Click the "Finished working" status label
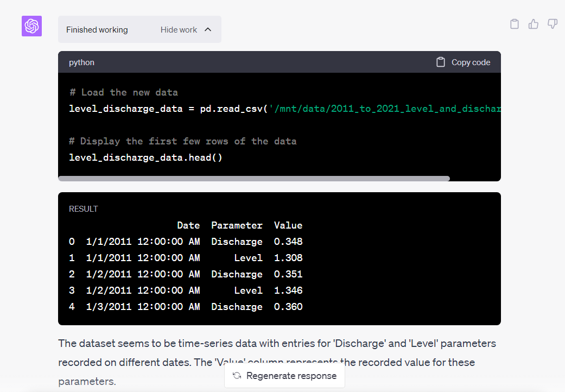The height and width of the screenshot is (392, 565). [97, 30]
